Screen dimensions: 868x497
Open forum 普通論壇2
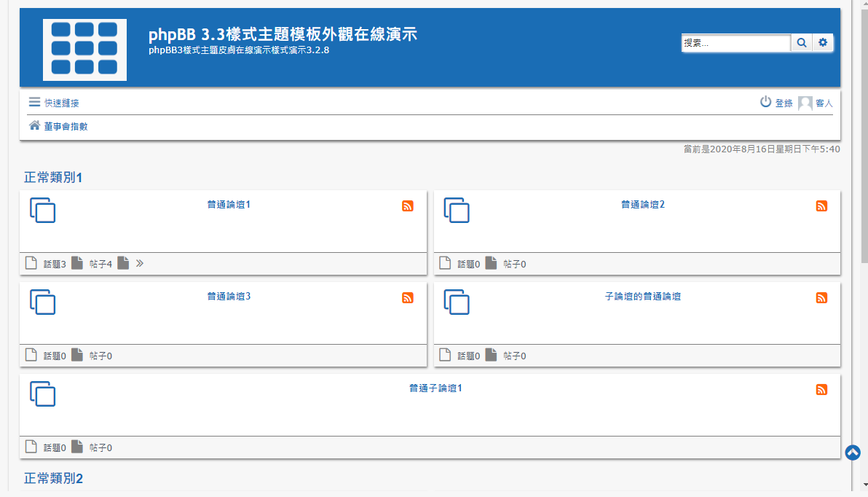point(643,205)
